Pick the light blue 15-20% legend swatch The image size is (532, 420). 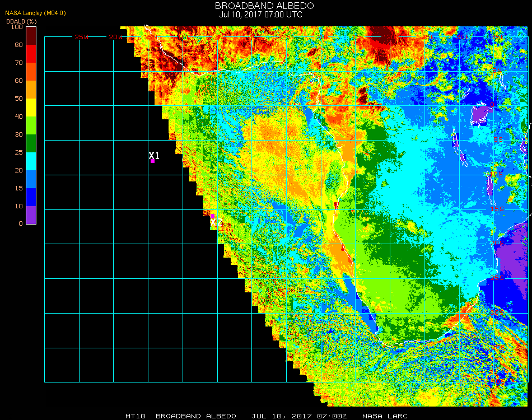(x=31, y=179)
